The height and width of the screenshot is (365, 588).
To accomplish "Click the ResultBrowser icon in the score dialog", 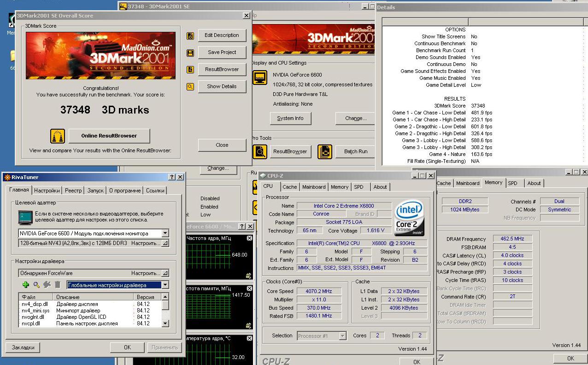I will coord(190,70).
